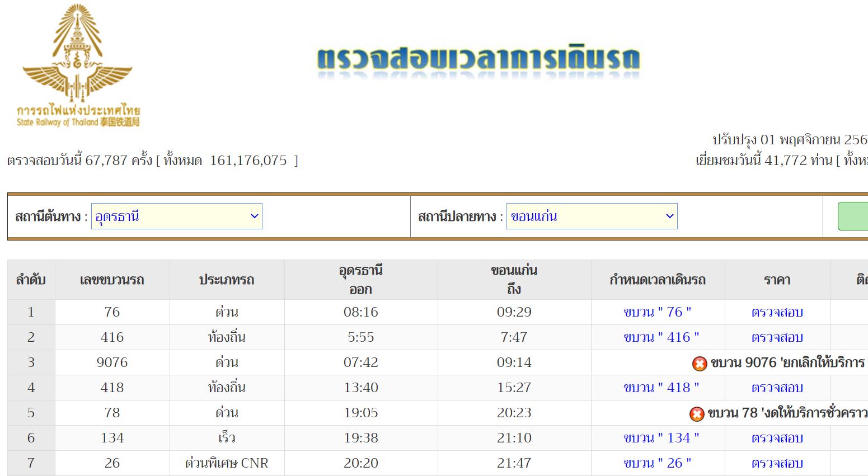Screen dimensions: 868x476
Task: Click the green search button
Action: pyautogui.click(x=853, y=216)
